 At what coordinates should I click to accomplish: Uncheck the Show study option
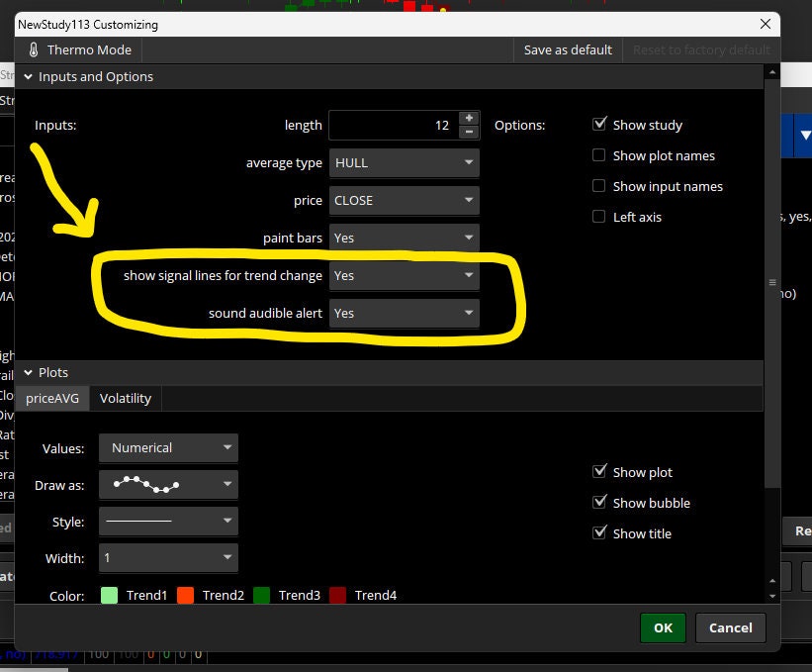point(600,124)
